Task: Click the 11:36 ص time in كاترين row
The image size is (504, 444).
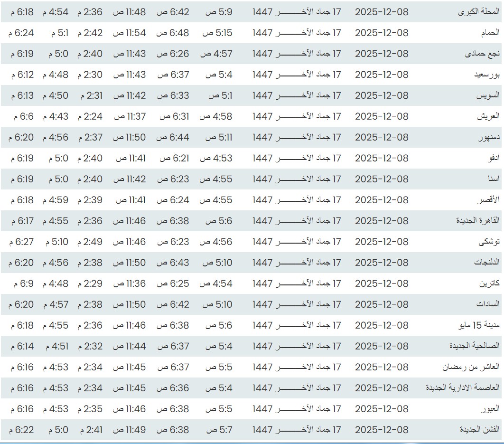Action: [x=129, y=283]
